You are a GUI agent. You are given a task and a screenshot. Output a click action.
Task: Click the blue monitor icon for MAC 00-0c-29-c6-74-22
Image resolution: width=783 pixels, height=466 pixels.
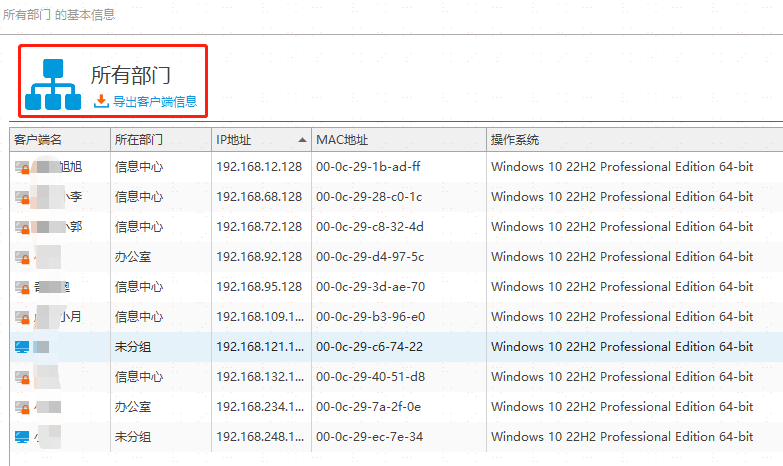coord(22,347)
